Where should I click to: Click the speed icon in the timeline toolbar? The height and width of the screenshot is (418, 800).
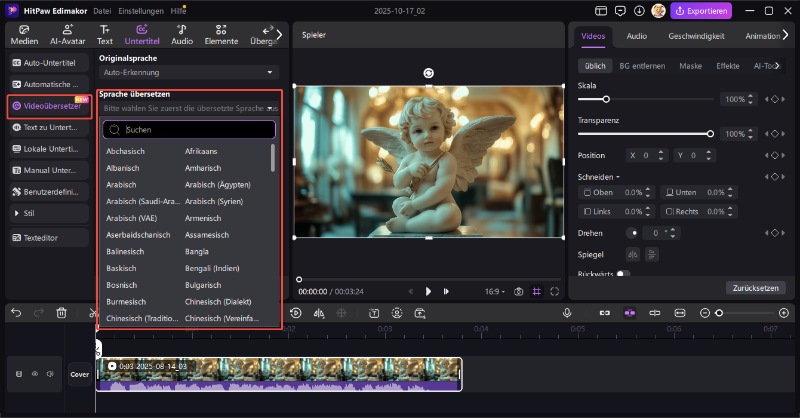click(x=295, y=313)
